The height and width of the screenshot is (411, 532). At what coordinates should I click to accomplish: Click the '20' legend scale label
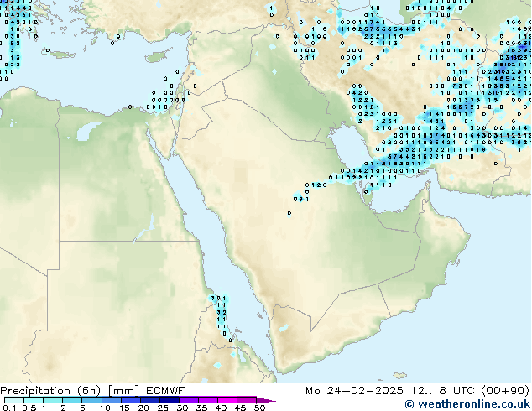pos(143,408)
